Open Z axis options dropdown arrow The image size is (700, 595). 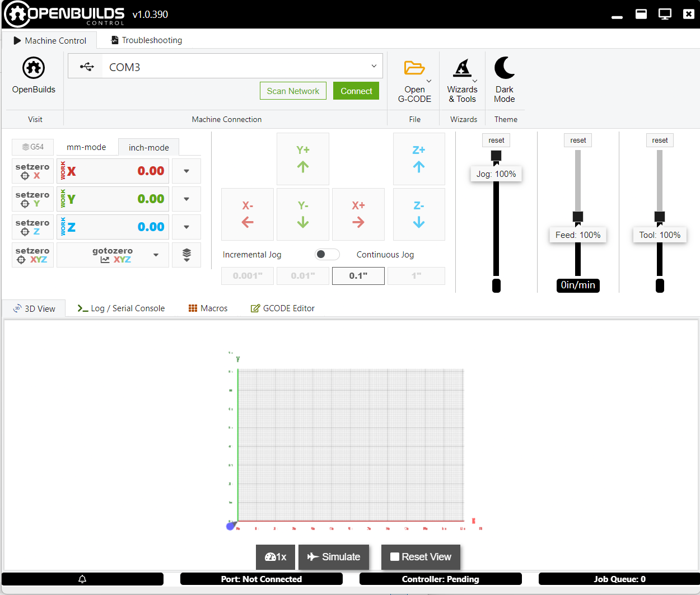pos(186,227)
